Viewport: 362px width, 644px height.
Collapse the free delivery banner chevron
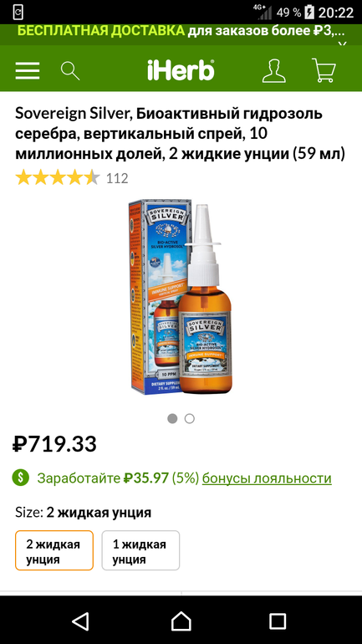coord(342,43)
